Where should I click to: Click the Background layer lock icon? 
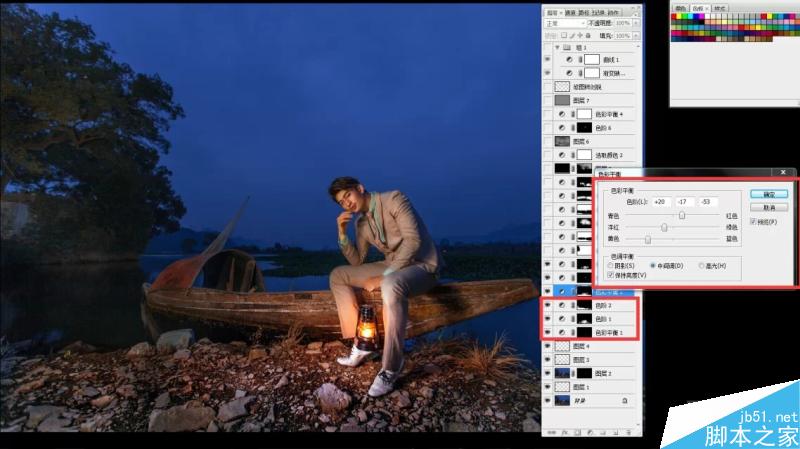point(625,401)
